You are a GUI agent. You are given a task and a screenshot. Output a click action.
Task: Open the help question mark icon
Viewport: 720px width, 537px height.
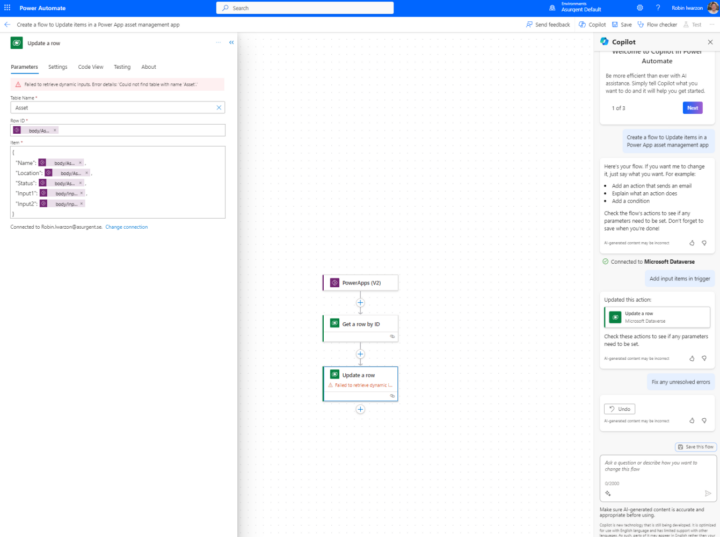point(658,8)
